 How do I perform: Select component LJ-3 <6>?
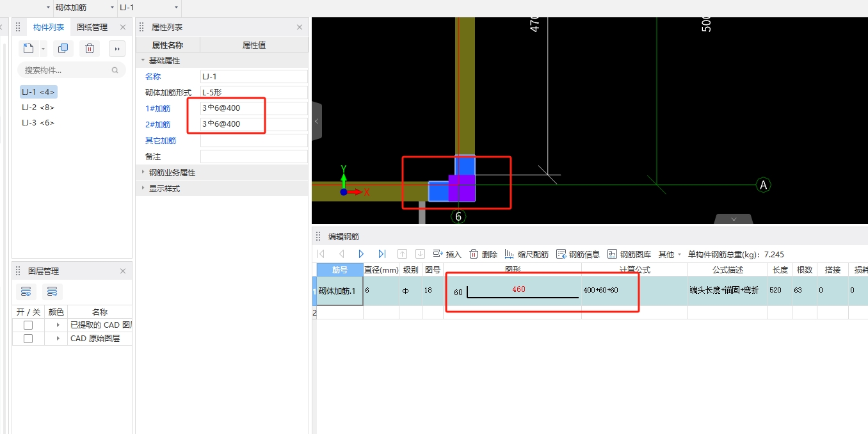click(38, 123)
